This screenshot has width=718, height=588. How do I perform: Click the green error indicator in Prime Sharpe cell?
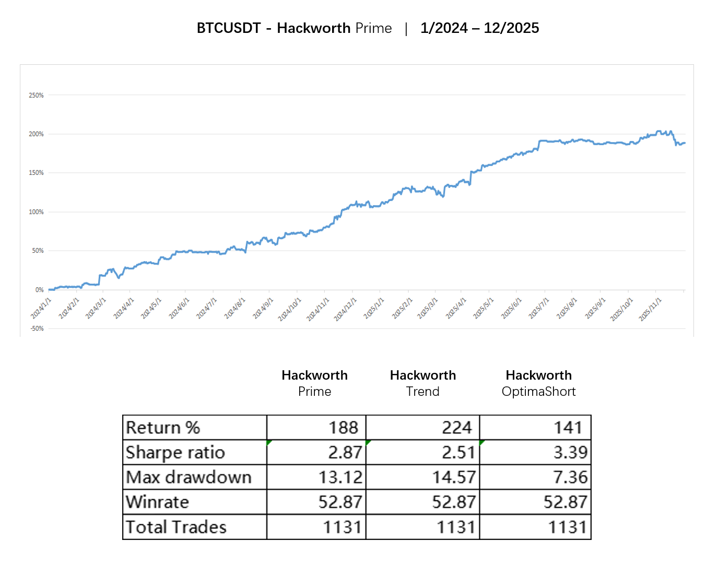[269, 443]
